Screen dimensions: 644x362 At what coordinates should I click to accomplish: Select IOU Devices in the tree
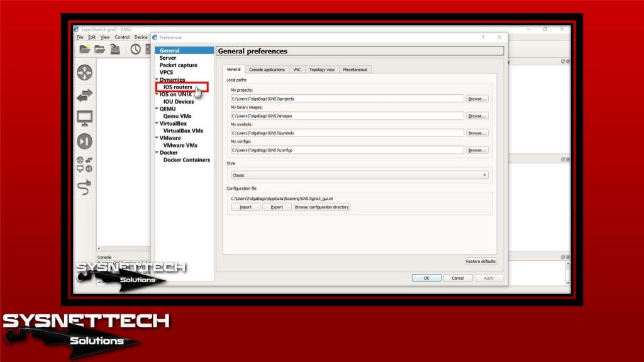coord(179,102)
